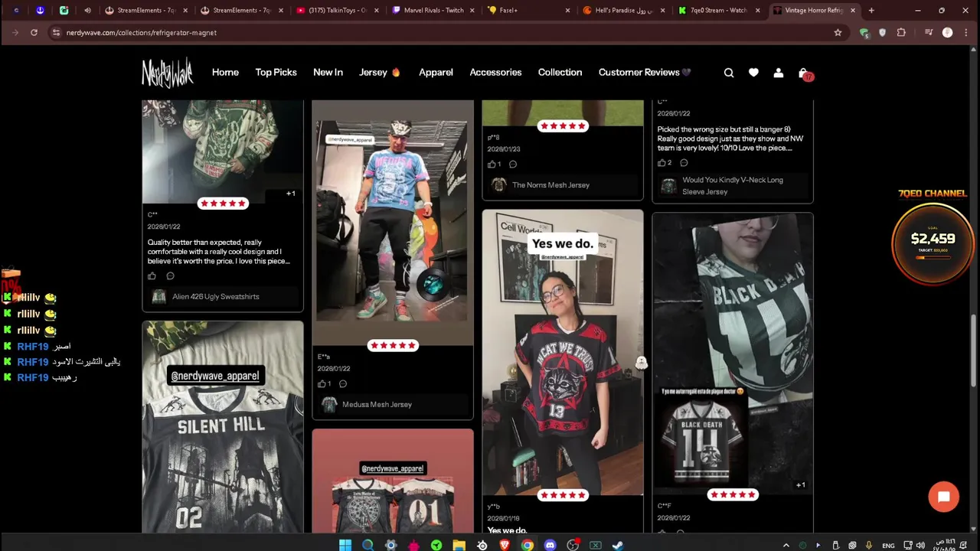Click the ENG language indicator
This screenshot has width=980, height=551.
click(888, 546)
